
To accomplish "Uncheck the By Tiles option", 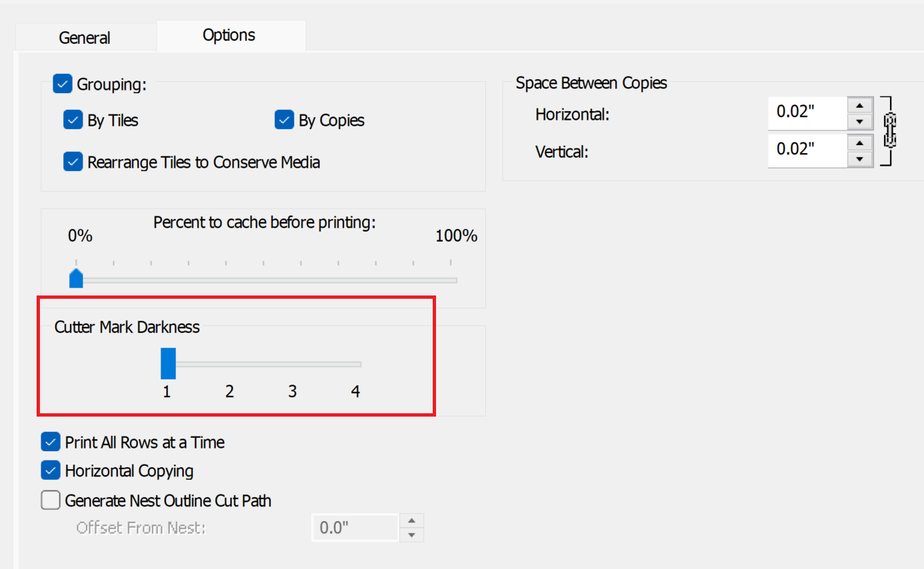I will [x=73, y=120].
